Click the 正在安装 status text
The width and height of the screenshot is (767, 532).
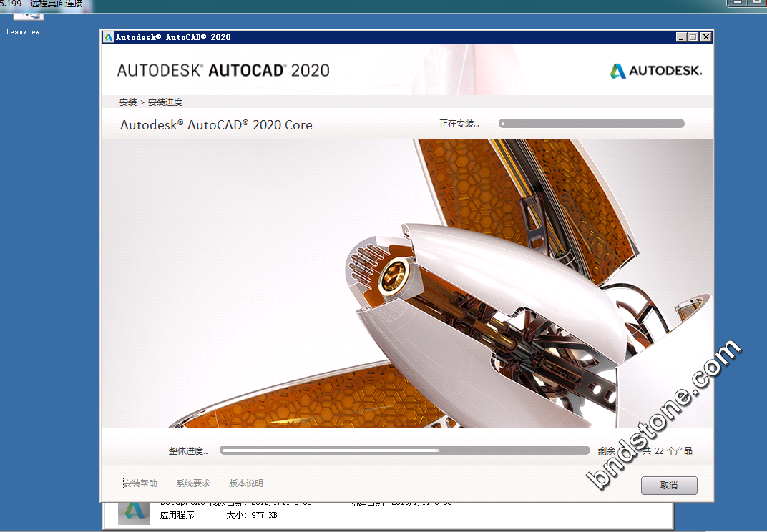point(459,124)
